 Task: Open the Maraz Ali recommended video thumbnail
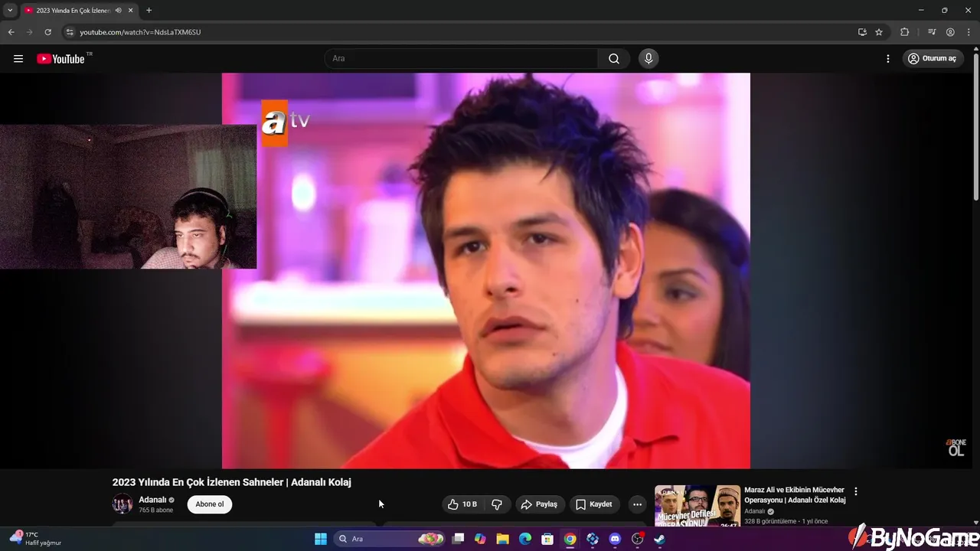coord(697,506)
